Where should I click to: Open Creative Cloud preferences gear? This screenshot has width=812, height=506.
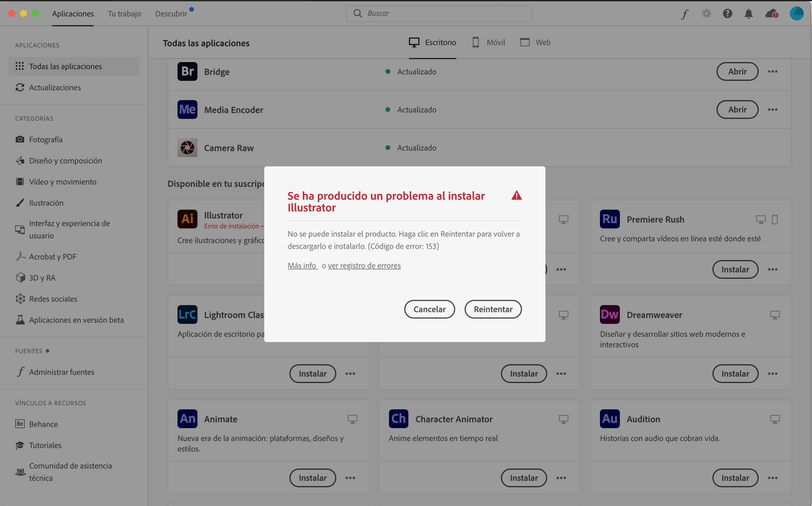[x=706, y=13]
